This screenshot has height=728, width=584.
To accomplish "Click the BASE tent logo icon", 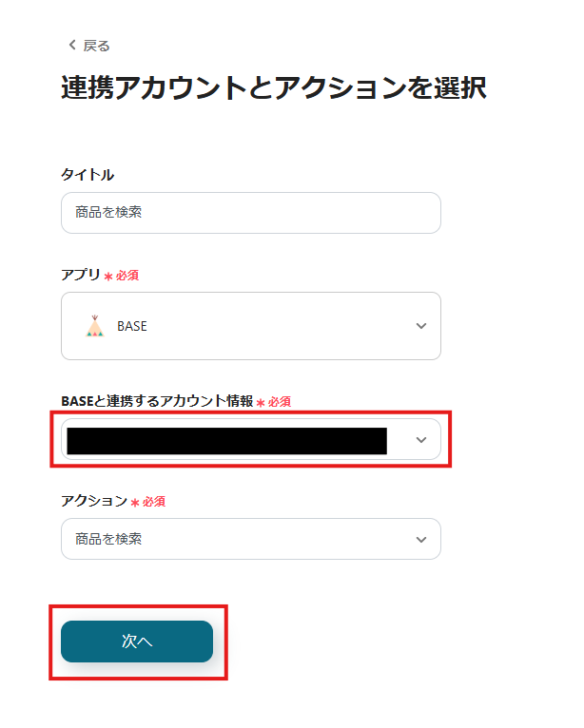I will click(x=94, y=326).
